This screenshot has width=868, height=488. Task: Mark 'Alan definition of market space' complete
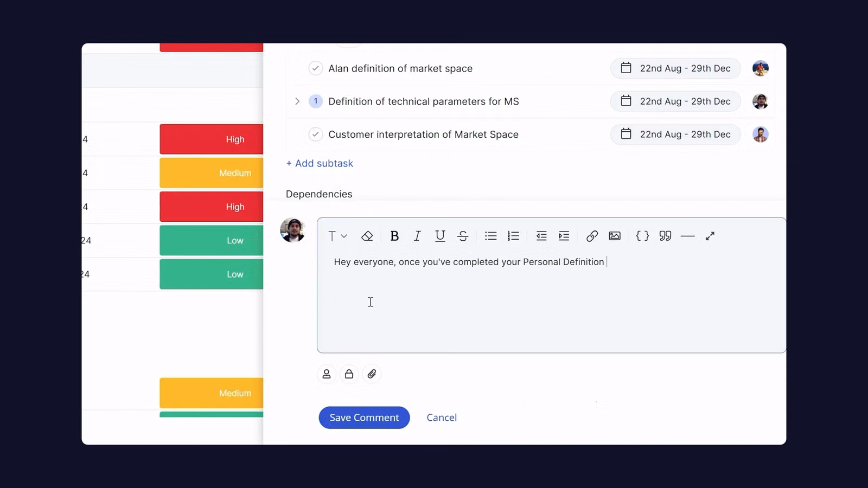tap(316, 68)
